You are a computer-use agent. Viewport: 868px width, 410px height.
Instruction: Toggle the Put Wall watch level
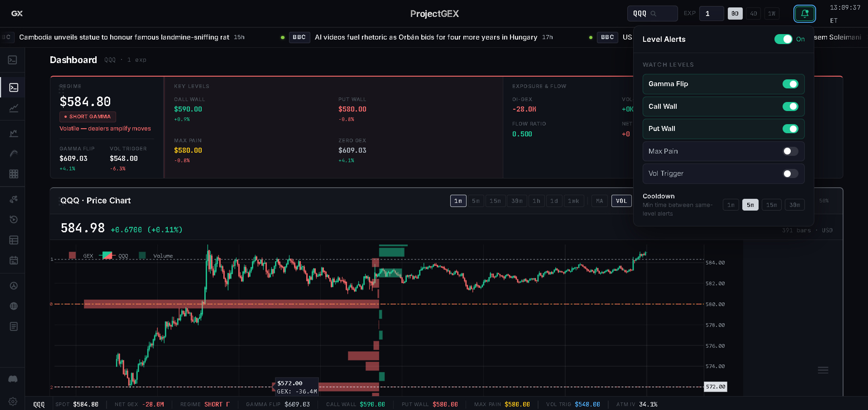[790, 129]
